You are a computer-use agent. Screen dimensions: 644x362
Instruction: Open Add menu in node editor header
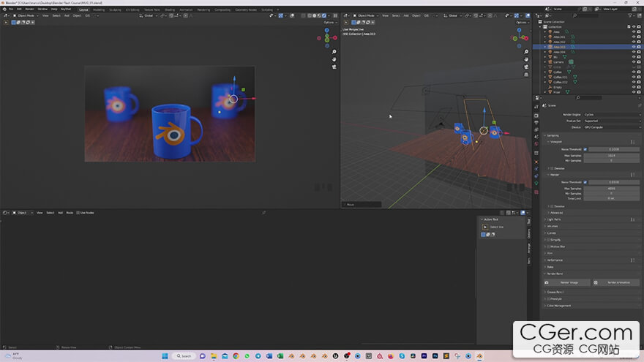[60, 213]
